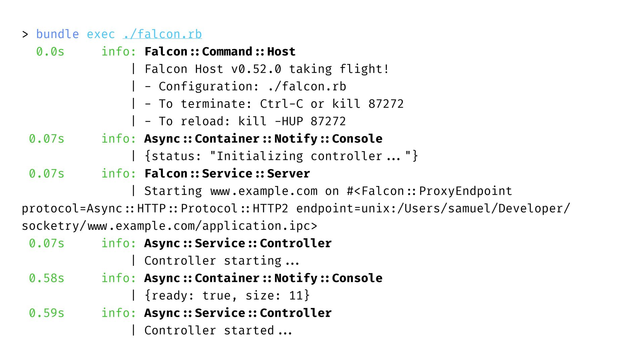644x362 pixels.
Task: Click the underlined ./falcon.rb command link
Action: 162,34
